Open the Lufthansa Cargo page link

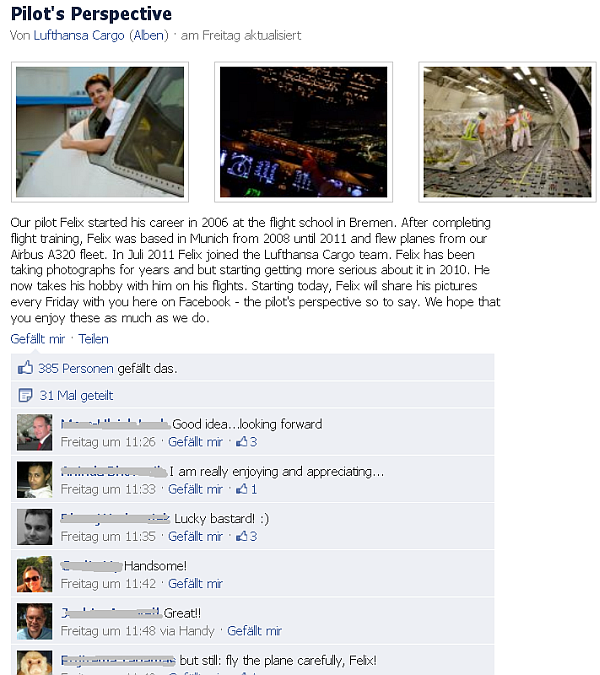tap(79, 35)
